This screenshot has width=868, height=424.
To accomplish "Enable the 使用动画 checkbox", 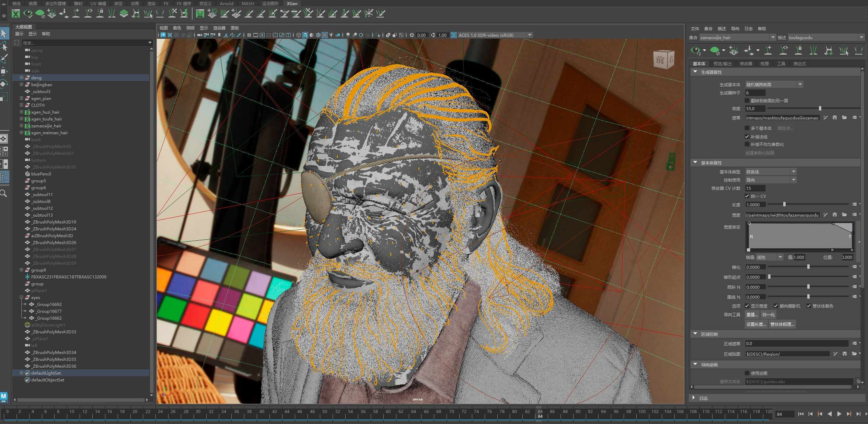I will 747,373.
